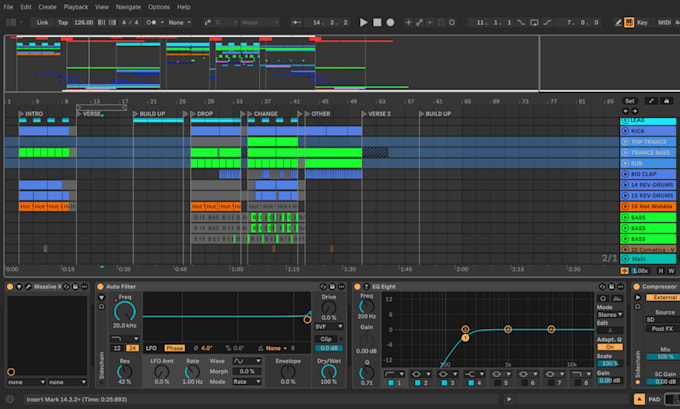The height and width of the screenshot is (409, 680).
Task: Open the MIDI map mode
Action: click(x=664, y=22)
